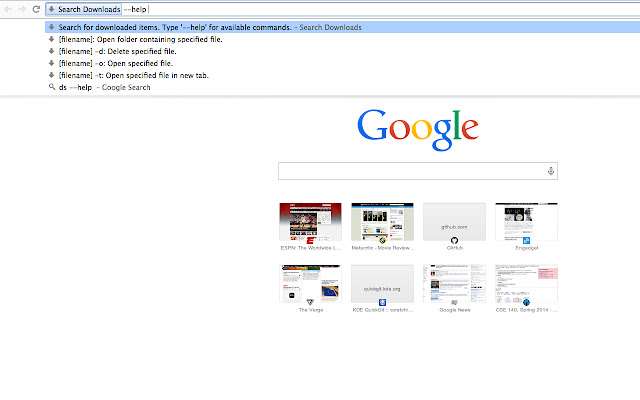The image size is (640, 400).
Task: Select 'Search for downloaded items' suggestion
Action: pos(342,27)
